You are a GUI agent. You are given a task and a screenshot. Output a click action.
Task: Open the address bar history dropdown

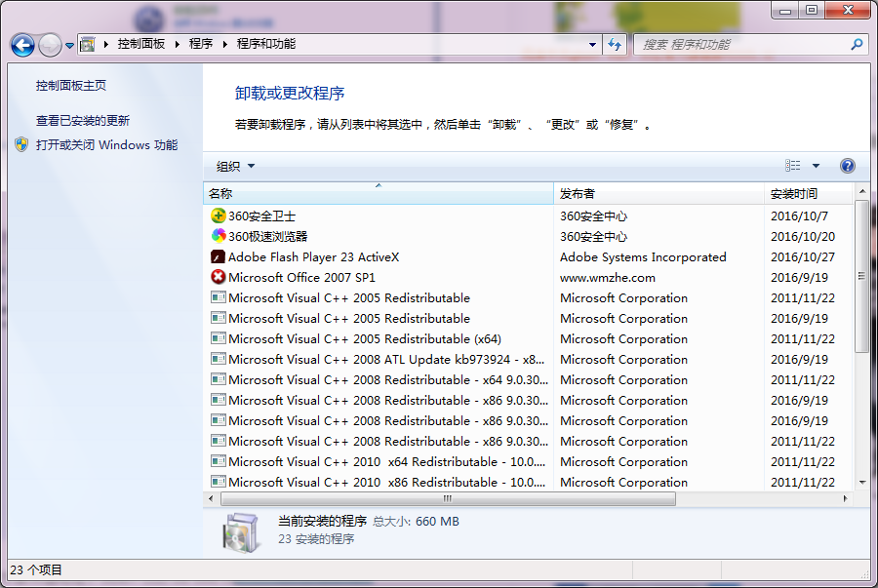click(592, 44)
